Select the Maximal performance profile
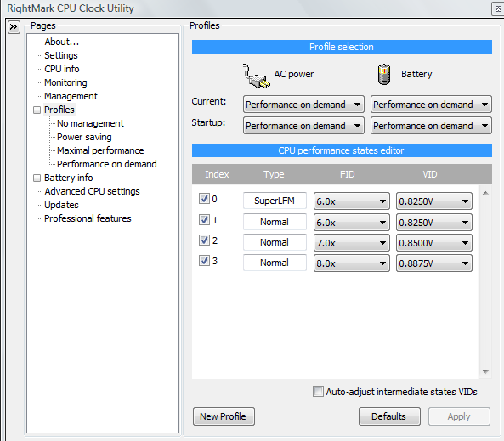 (x=100, y=150)
